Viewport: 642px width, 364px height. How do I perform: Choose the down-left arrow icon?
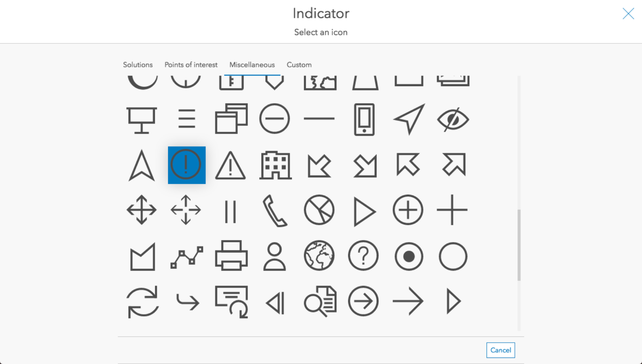tap(319, 165)
